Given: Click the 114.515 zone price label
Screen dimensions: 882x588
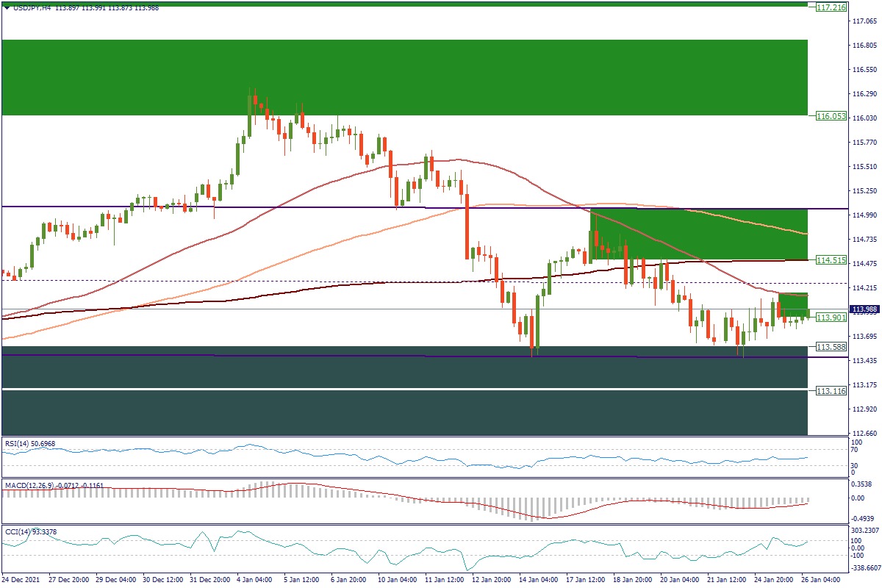Looking at the screenshot, I should 831,260.
